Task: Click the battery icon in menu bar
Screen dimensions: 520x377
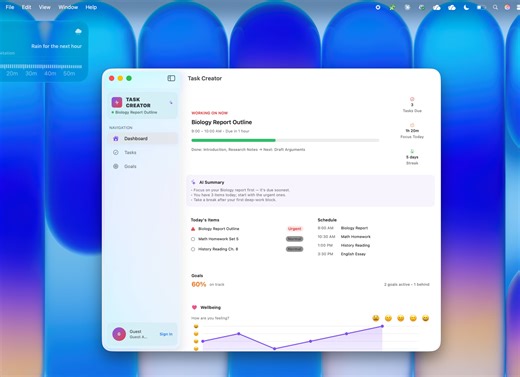Action: click(x=481, y=7)
